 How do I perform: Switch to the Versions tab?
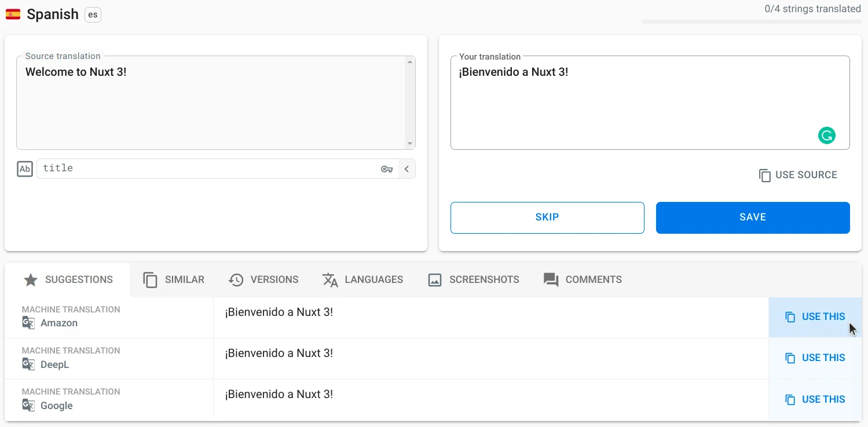tap(263, 280)
